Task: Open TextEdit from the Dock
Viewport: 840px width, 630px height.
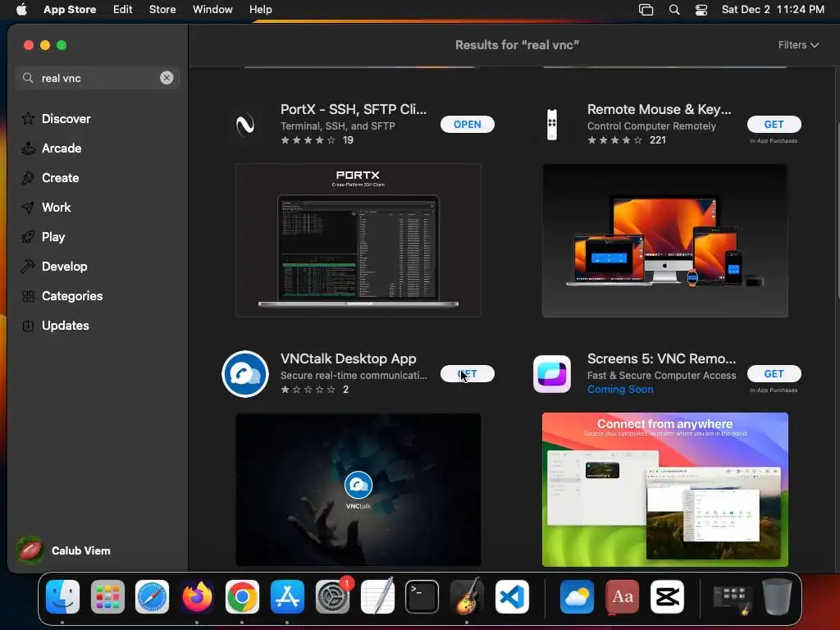Action: click(377, 596)
